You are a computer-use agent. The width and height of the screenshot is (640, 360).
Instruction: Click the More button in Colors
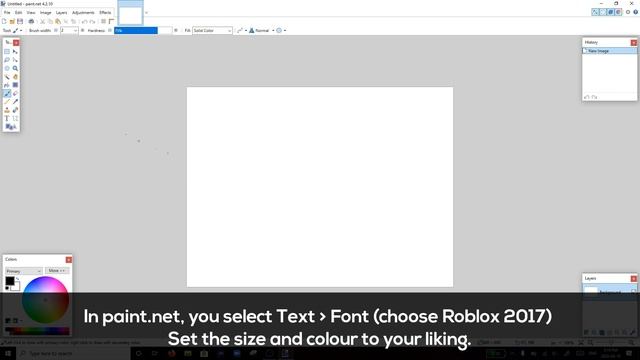57,271
